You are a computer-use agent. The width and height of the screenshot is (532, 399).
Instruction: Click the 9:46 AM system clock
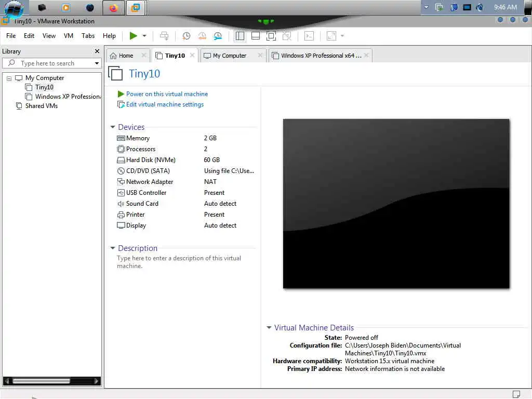point(505,7)
